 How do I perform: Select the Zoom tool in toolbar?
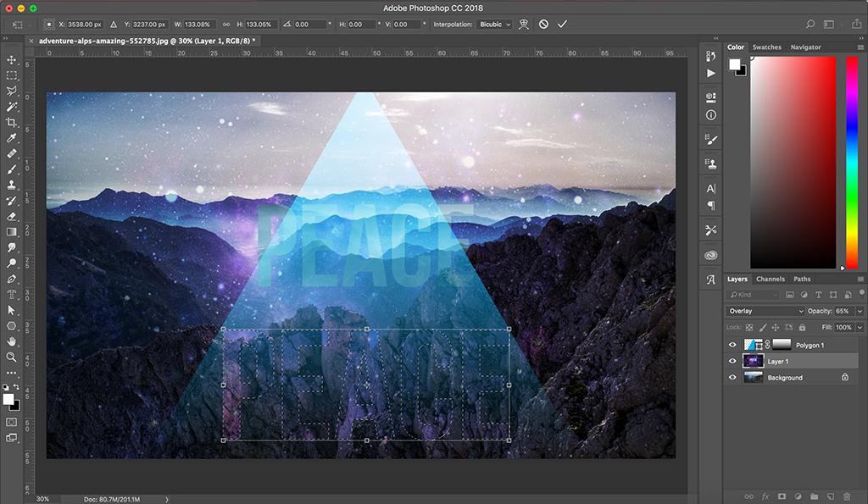(x=12, y=357)
